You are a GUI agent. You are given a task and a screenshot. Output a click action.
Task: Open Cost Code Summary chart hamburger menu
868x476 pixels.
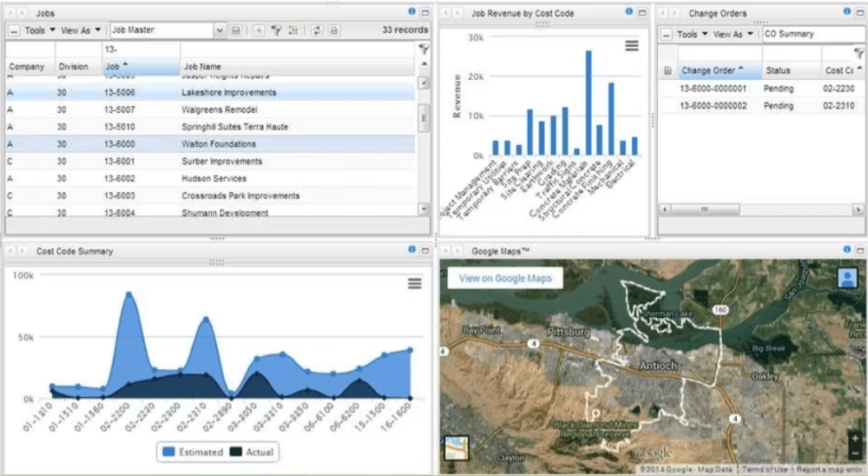coord(415,284)
